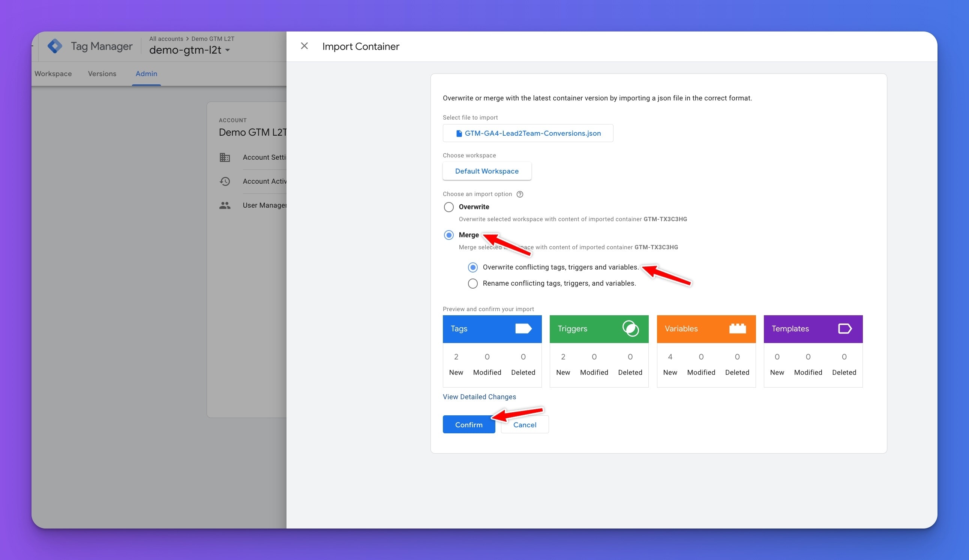
Task: Click the Triggers New count 2
Action: point(563,357)
